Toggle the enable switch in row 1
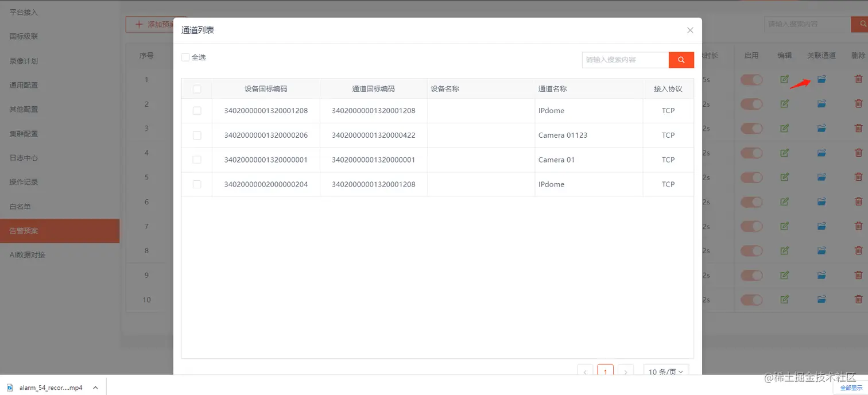This screenshot has height=395, width=868. point(751,80)
